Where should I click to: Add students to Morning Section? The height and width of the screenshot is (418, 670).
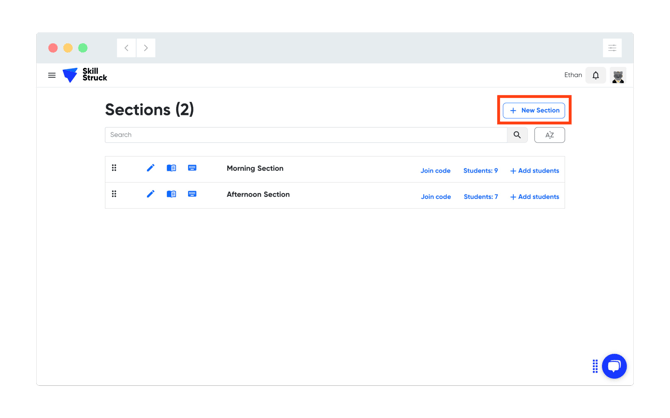[535, 171]
